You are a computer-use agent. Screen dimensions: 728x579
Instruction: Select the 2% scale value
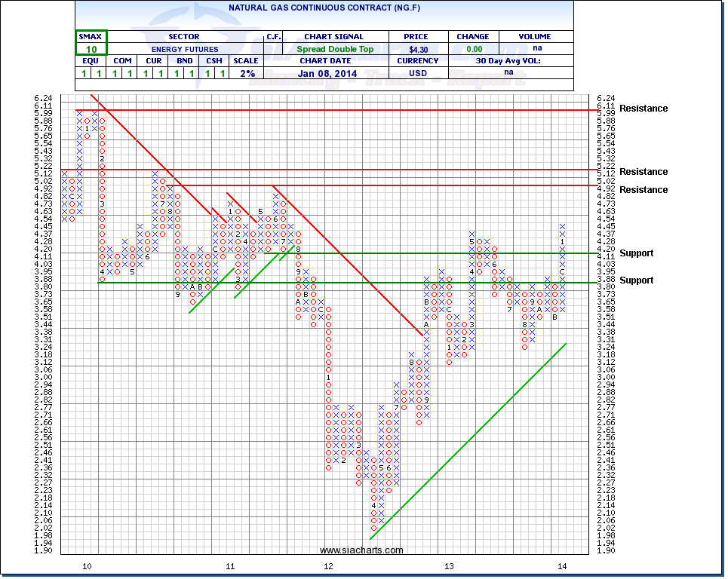[x=248, y=74]
